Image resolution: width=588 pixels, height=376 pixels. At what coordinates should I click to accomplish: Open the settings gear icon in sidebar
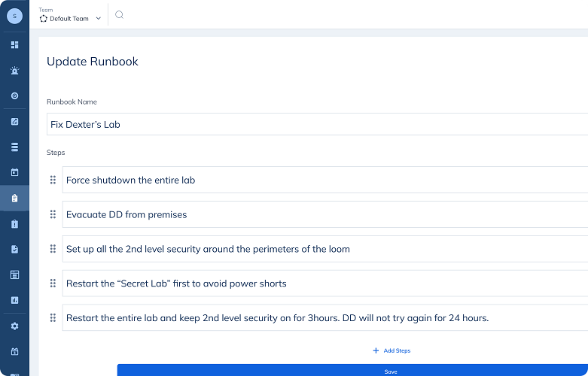point(14,326)
